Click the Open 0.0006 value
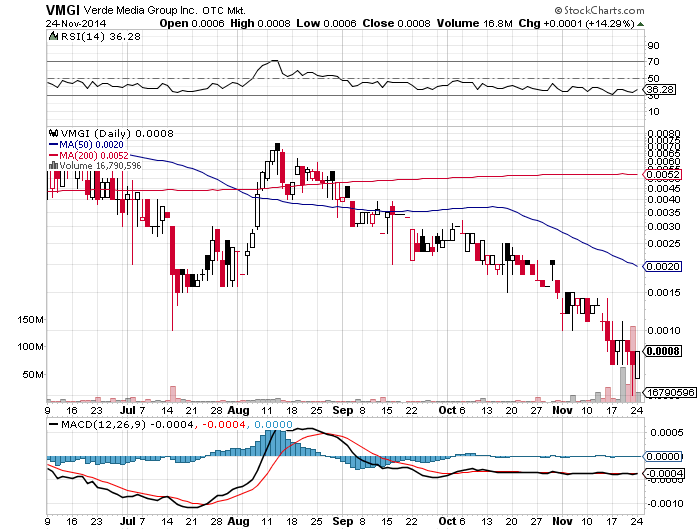700x530 pixels. 192,23
